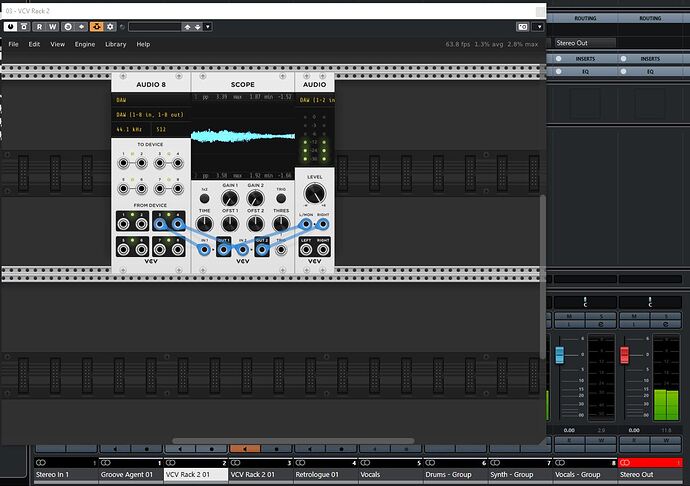Click the FROM DEVICE output jack 2
The width and height of the screenshot is (690, 486).
141,224
